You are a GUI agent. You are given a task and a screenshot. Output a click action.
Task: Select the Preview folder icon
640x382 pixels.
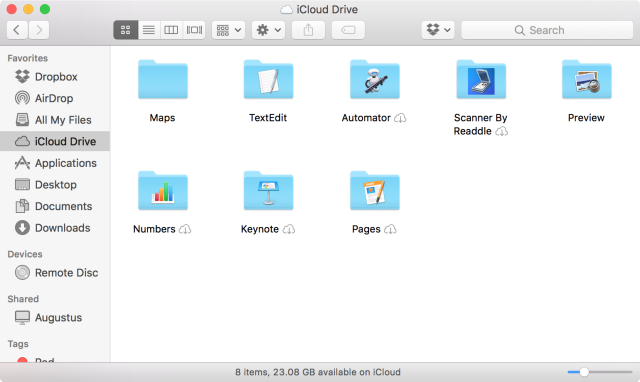click(587, 80)
